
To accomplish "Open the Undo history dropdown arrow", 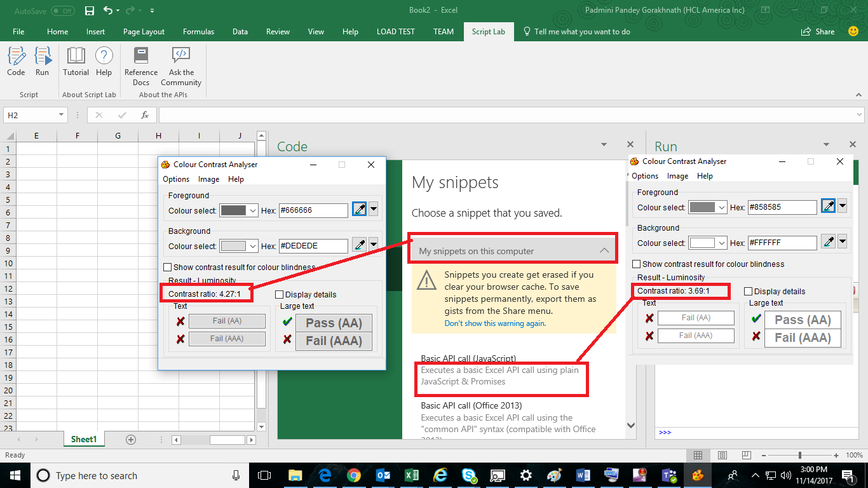I will [118, 11].
